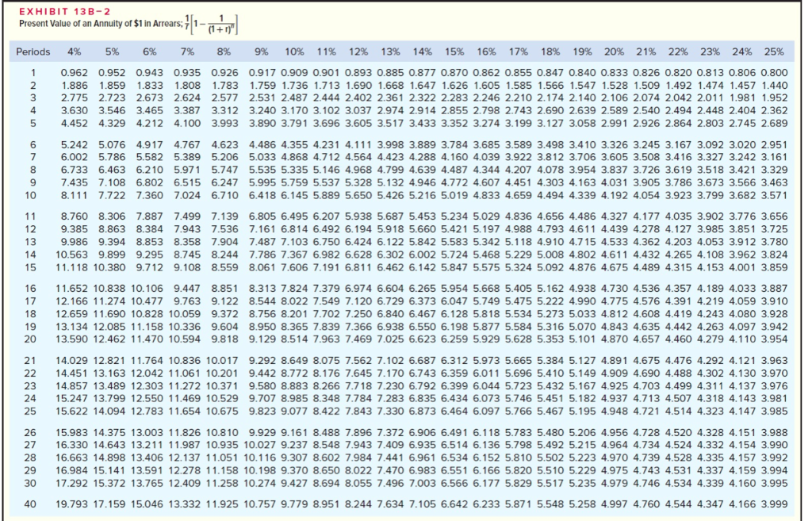This screenshot has height=521, width=812.
Task: Click the row label for period 1
Action: [33, 75]
